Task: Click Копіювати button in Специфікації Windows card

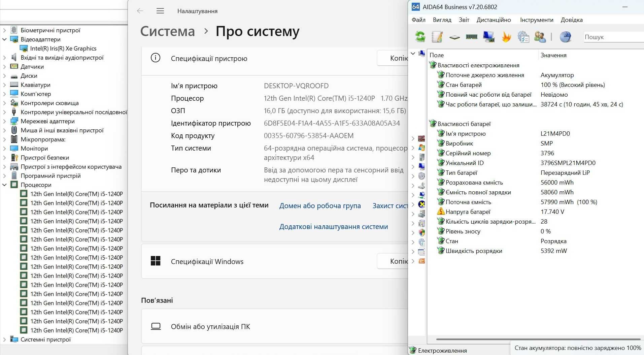Action: click(x=393, y=261)
